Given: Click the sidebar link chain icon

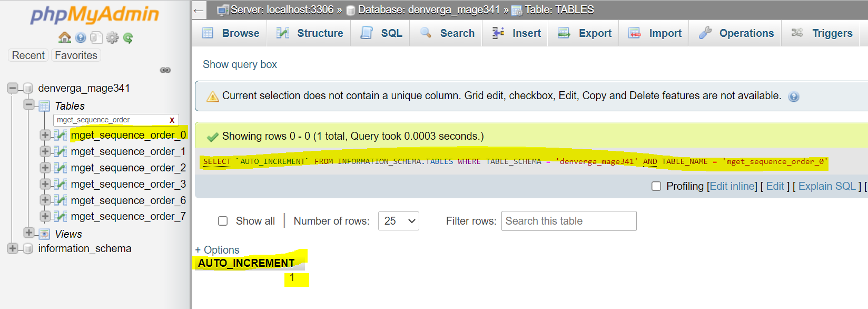Looking at the screenshot, I should pyautogui.click(x=165, y=70).
